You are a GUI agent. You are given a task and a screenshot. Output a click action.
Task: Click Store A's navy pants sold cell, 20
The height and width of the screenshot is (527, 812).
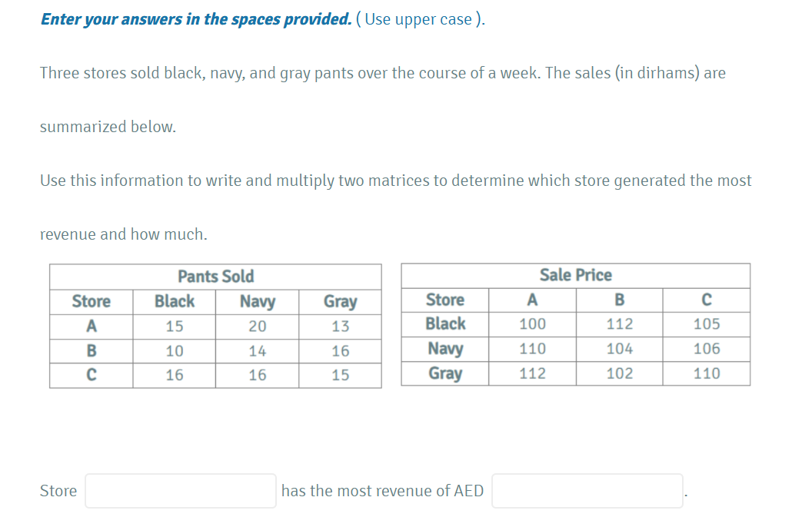point(258,326)
